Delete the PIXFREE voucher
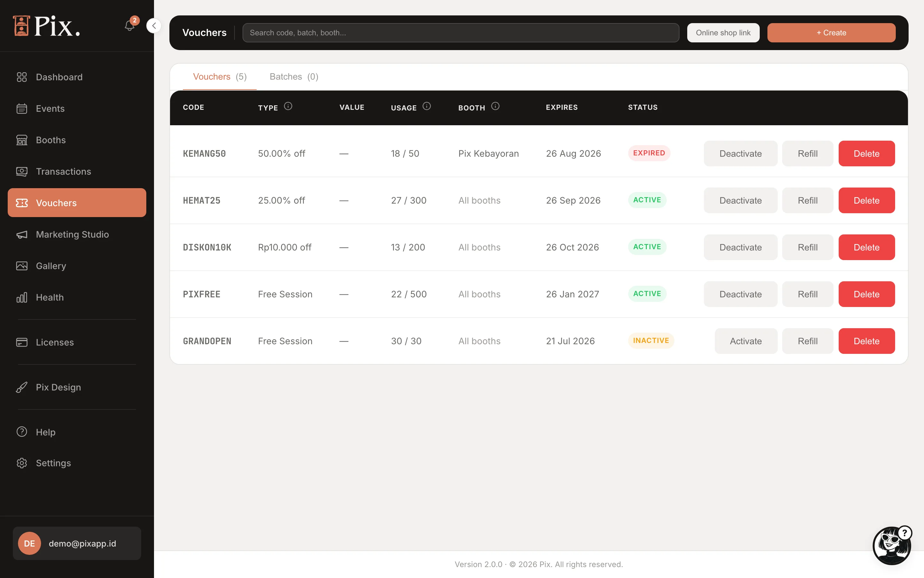924x578 pixels. [x=867, y=294]
